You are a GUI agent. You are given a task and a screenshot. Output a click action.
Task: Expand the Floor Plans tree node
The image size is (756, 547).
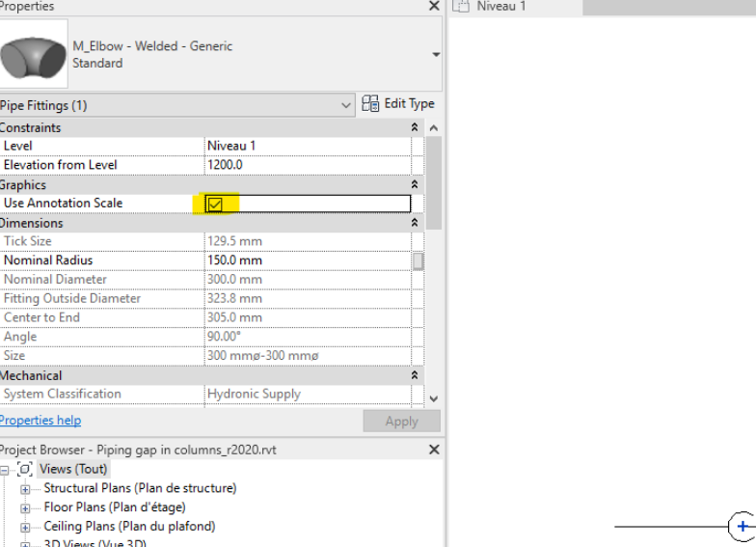click(x=25, y=507)
